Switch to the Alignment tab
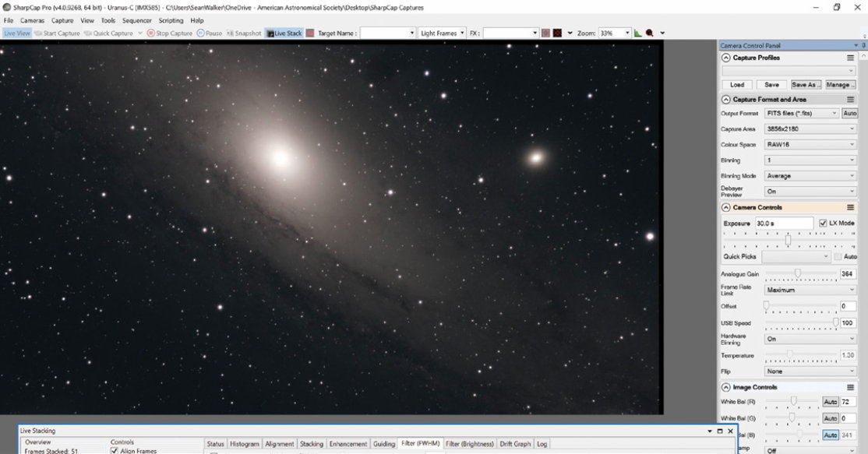The image size is (868, 454). point(280,444)
